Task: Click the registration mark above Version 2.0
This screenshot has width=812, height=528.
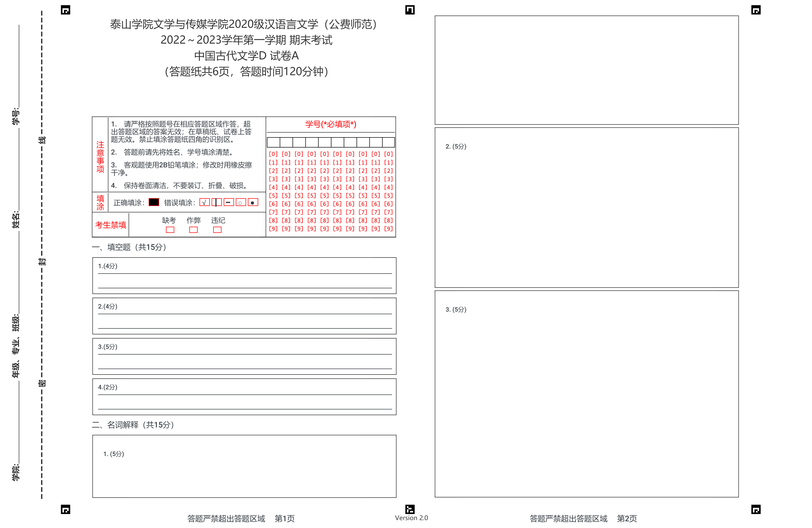Action: [410, 509]
